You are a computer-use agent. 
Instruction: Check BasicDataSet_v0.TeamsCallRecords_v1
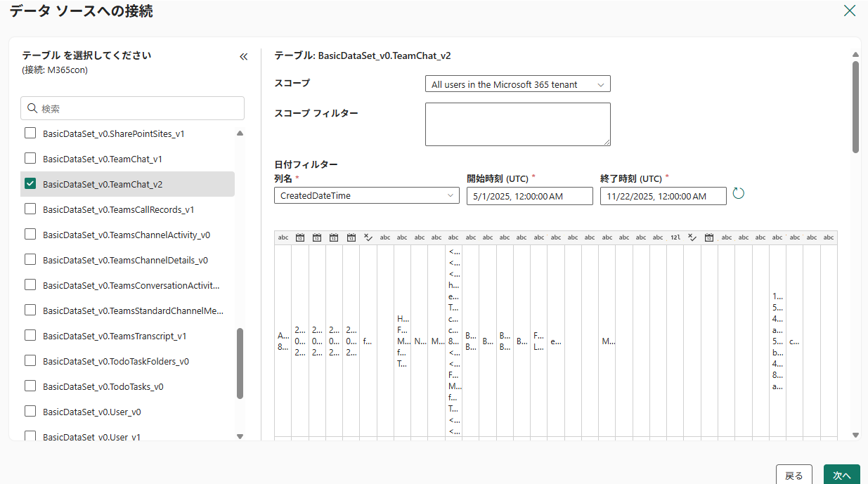30,209
